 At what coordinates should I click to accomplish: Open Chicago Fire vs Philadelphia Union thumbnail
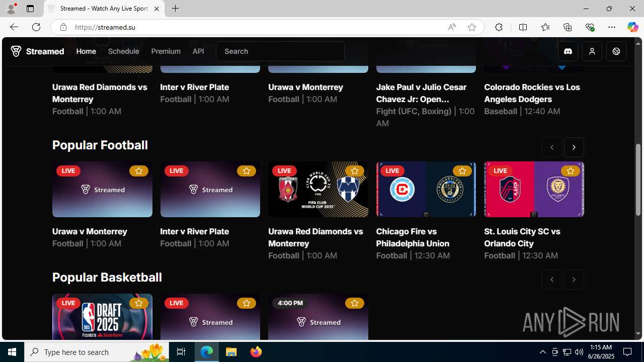click(x=426, y=190)
